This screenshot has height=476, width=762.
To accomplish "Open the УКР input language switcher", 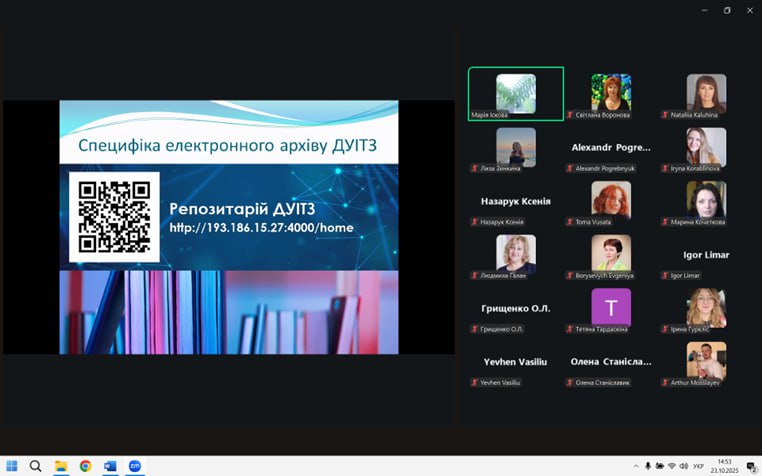I will 699,466.
